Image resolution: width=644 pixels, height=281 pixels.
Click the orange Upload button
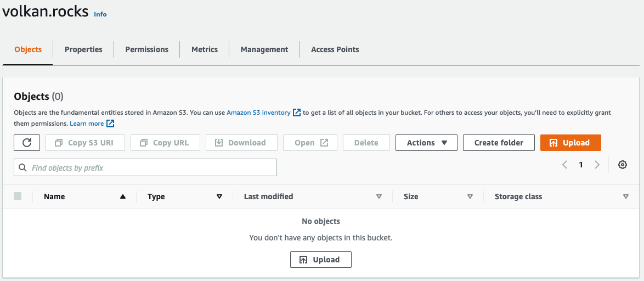click(570, 143)
